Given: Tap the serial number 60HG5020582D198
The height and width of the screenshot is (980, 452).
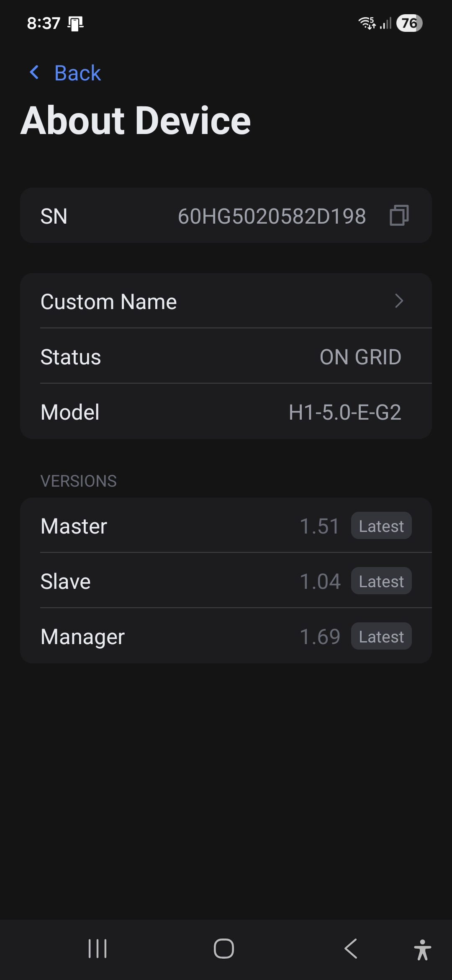Looking at the screenshot, I should pos(272,217).
